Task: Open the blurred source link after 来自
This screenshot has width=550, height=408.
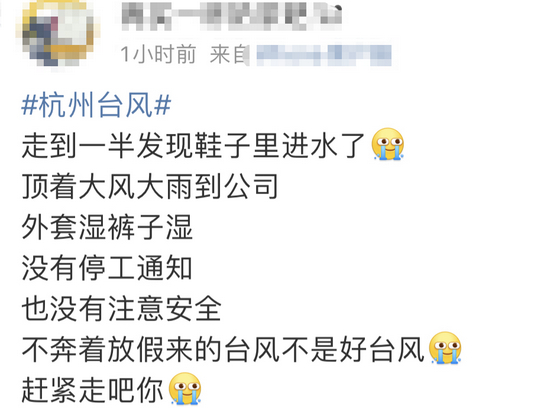Action: point(324,55)
